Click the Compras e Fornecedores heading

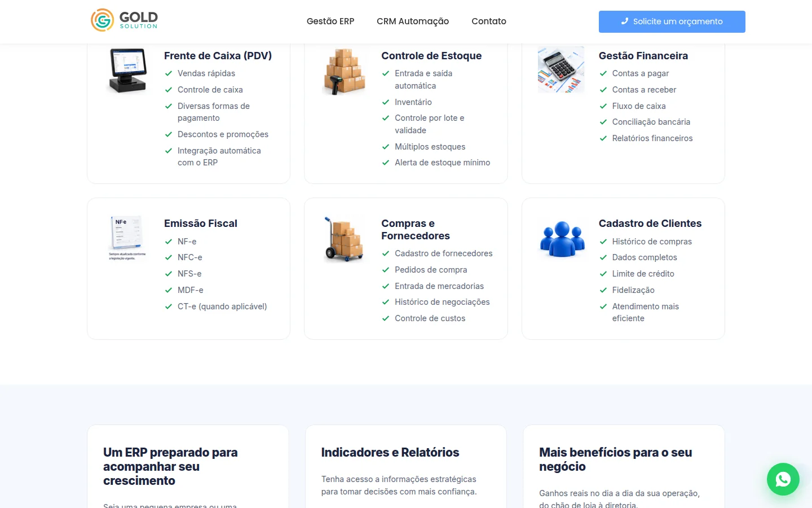coord(416,230)
